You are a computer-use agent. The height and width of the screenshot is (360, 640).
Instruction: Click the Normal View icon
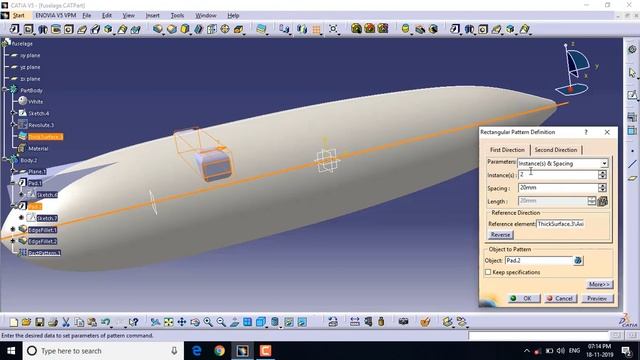pos(234,322)
